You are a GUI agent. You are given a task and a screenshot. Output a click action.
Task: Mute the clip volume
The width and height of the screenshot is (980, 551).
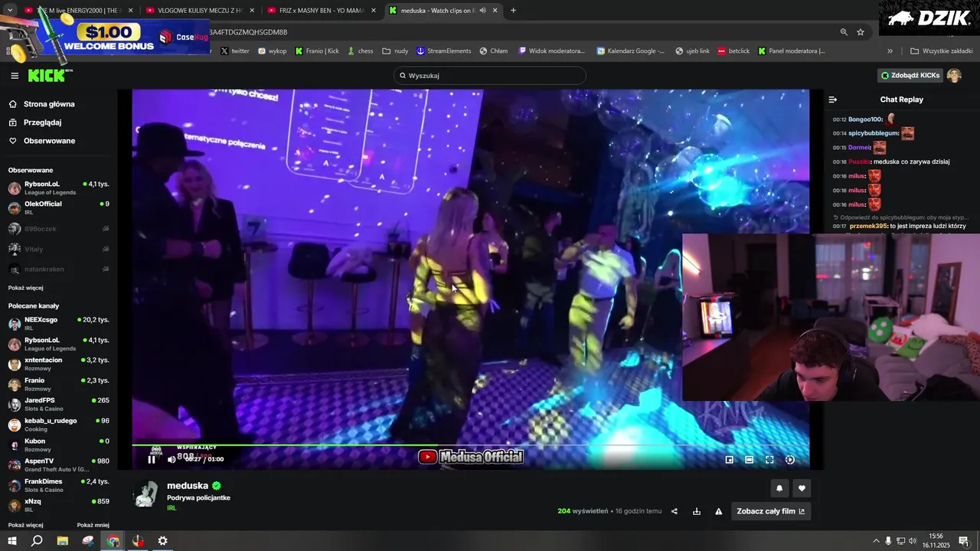pos(171,459)
